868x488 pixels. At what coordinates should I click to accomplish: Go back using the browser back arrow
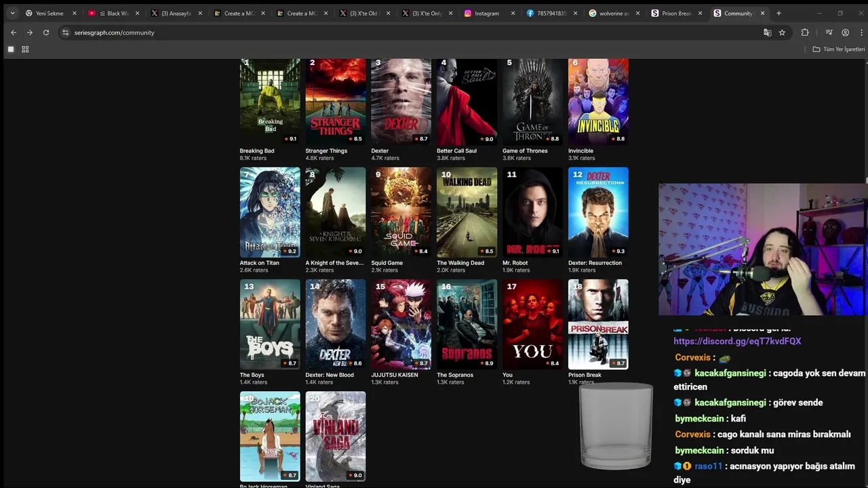click(13, 33)
